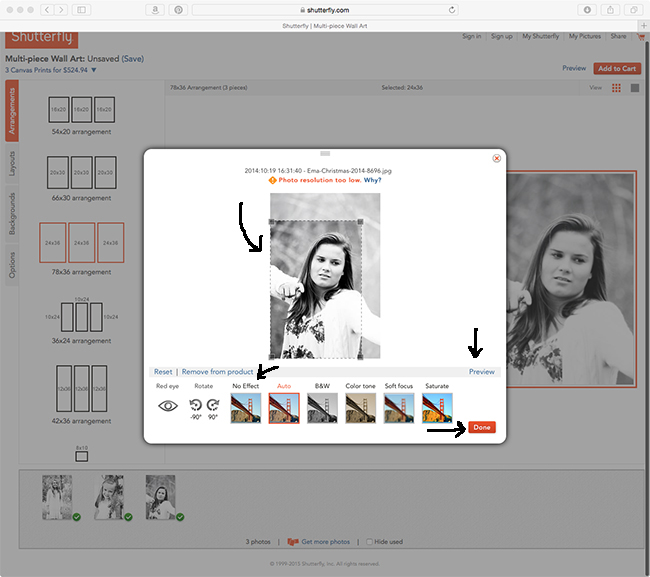Viewport: 650px width, 577px height.
Task: Toggle Safari sidebar button
Action: (81, 10)
